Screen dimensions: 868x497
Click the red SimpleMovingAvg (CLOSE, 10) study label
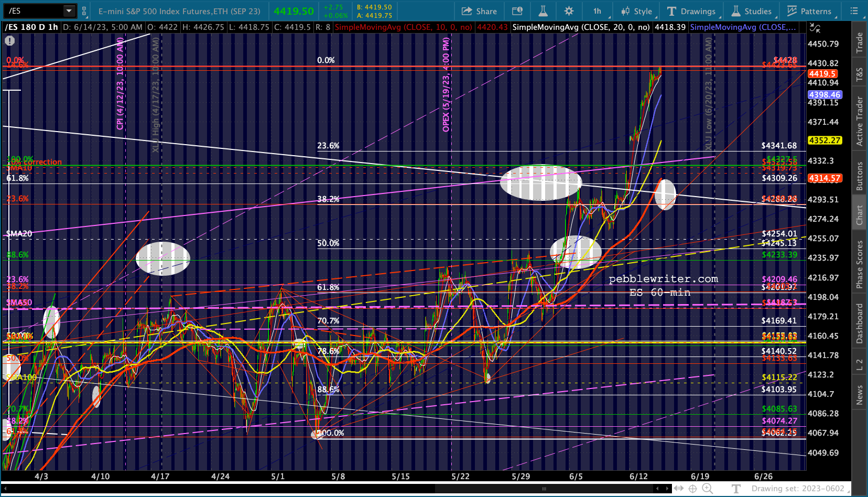tap(403, 27)
